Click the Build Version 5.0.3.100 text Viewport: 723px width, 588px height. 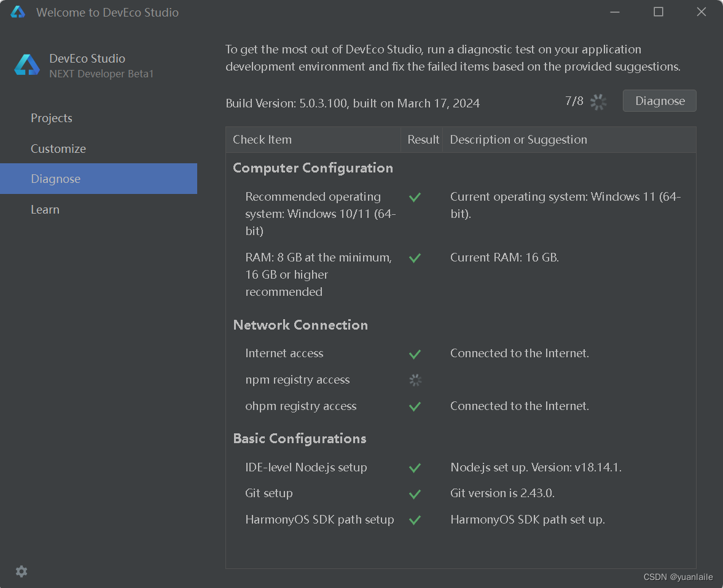click(353, 103)
